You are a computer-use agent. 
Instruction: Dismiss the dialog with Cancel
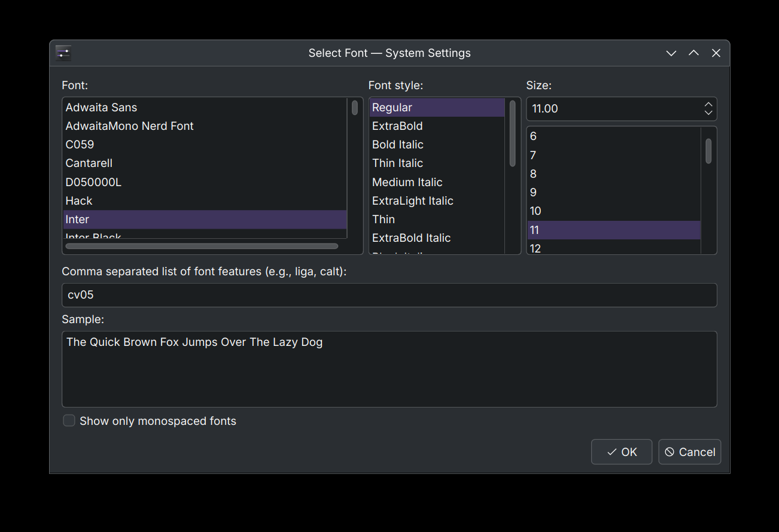689,452
